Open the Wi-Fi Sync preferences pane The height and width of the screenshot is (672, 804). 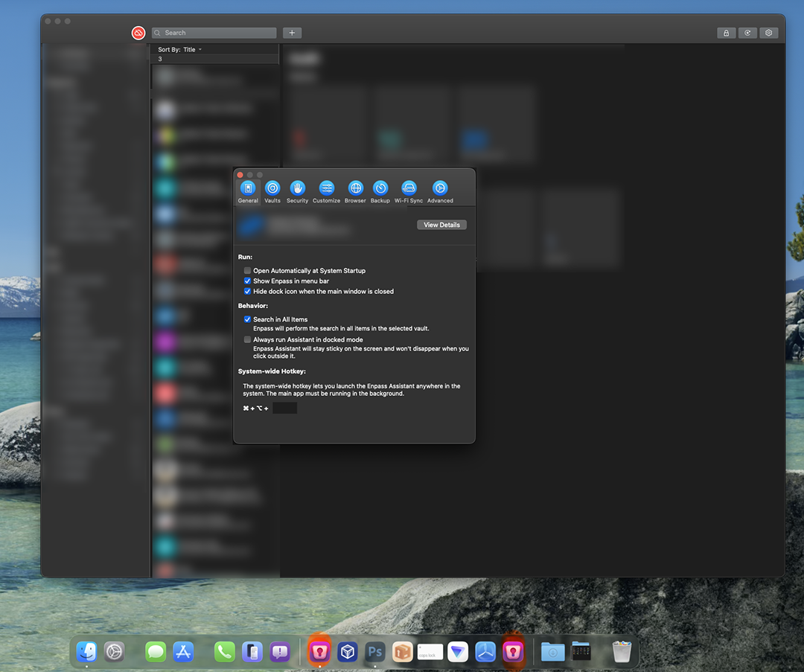[x=409, y=189]
